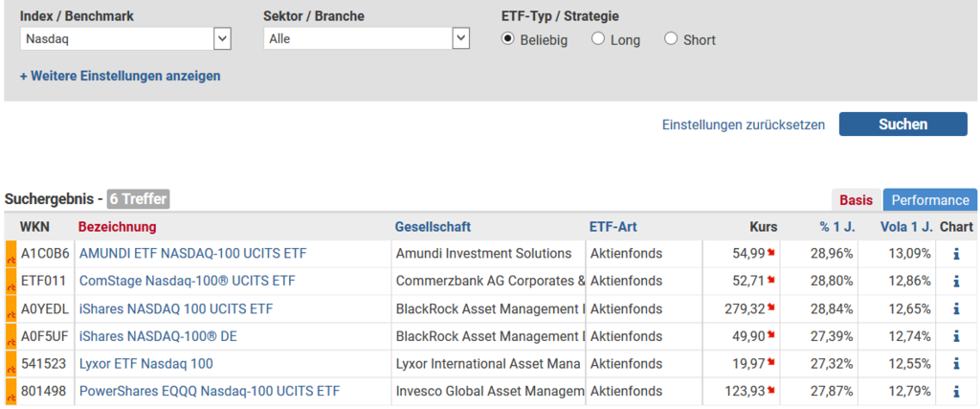
Task: Open chart info icon for iShares NASDAQ 100 UCITS
Action: pyautogui.click(x=956, y=309)
